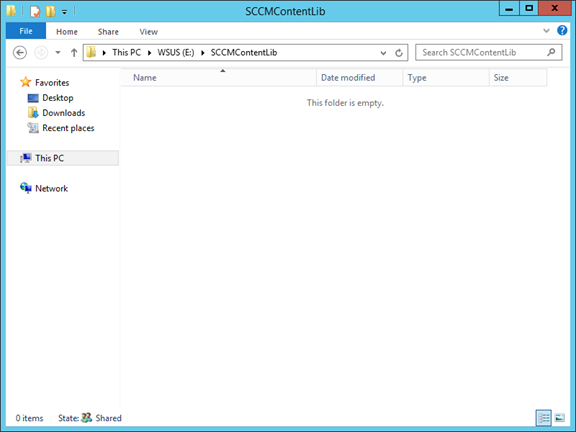The width and height of the screenshot is (576, 432).
Task: Expand the arrow before This PC breadcrumb
Action: 104,53
